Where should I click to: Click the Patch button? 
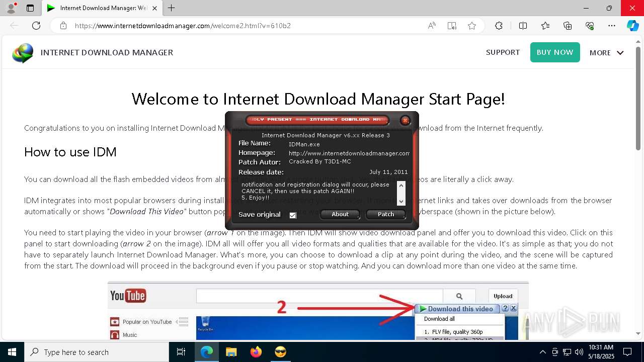pyautogui.click(x=386, y=214)
